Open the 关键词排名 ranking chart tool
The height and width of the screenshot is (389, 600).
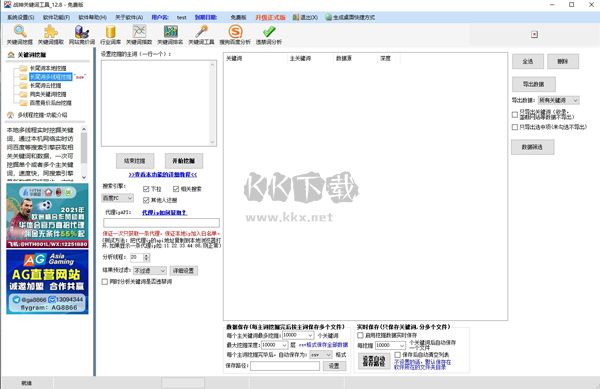pos(170,35)
